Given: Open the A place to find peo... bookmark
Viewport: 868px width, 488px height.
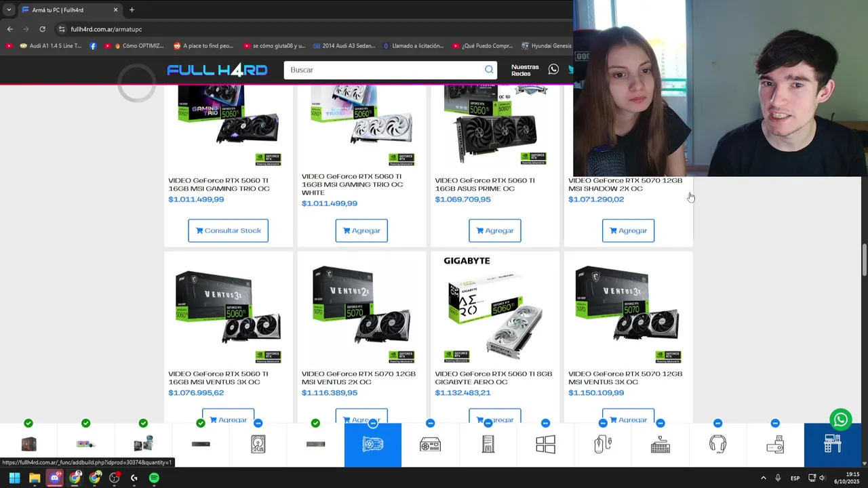Looking at the screenshot, I should (x=203, y=46).
